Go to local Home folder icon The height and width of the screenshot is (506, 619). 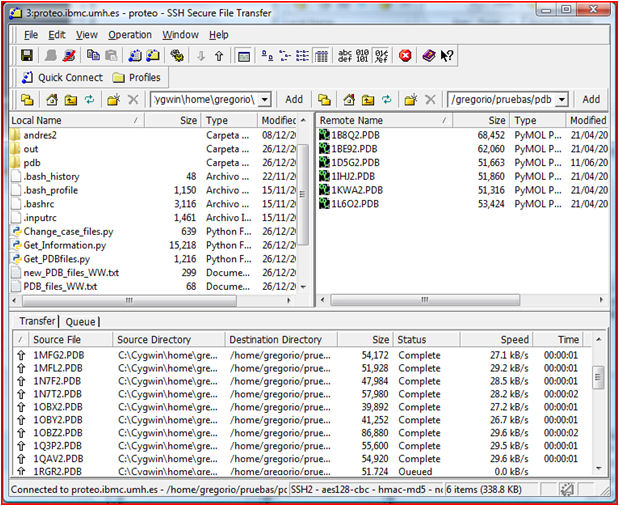(52, 99)
